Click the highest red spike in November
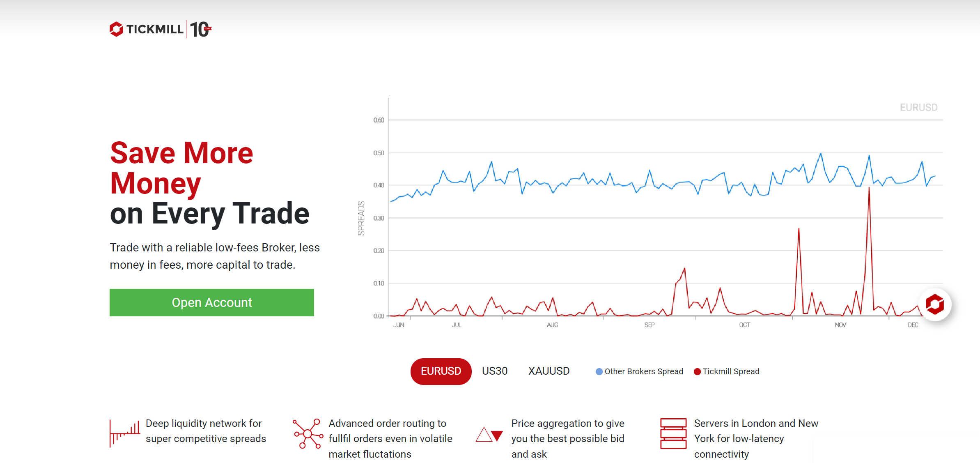 tap(869, 189)
